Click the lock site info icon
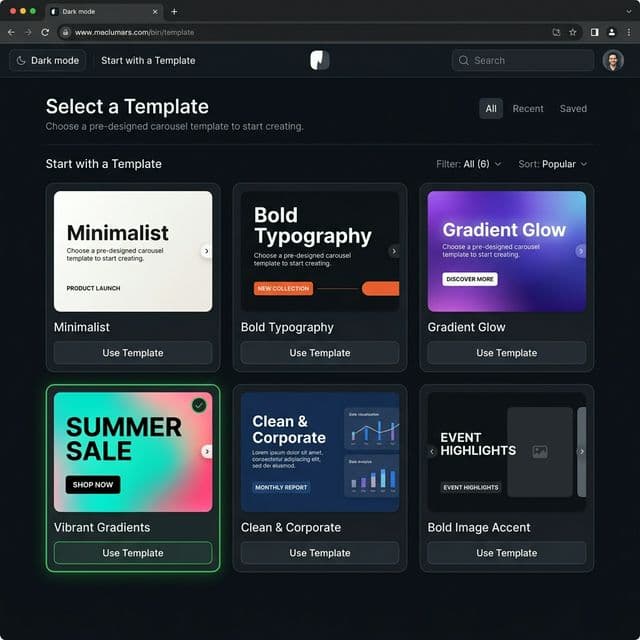 click(x=65, y=32)
